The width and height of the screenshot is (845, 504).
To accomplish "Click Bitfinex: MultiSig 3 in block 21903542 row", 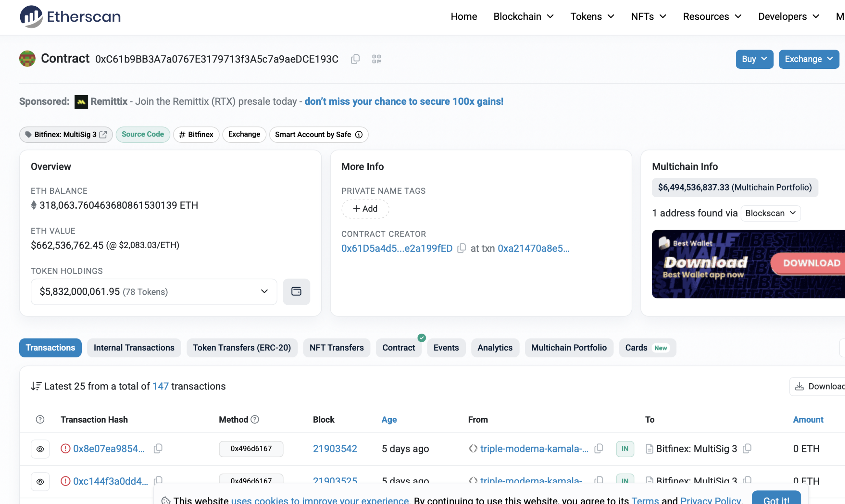I will coord(696,448).
